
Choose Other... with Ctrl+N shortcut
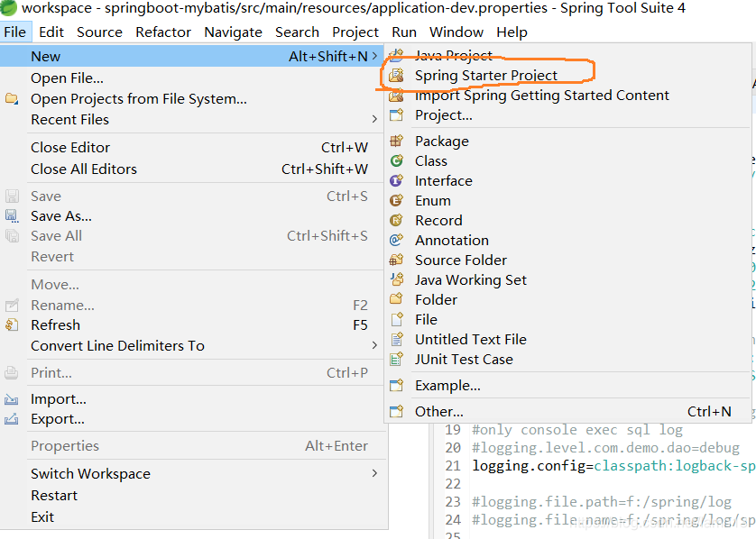567,411
